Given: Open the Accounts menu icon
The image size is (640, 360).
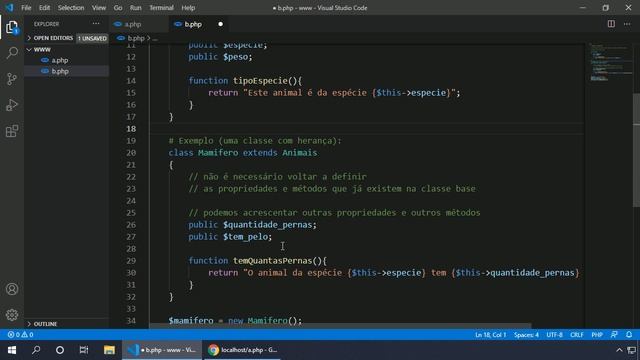Looking at the screenshot, I should pos(12,289).
